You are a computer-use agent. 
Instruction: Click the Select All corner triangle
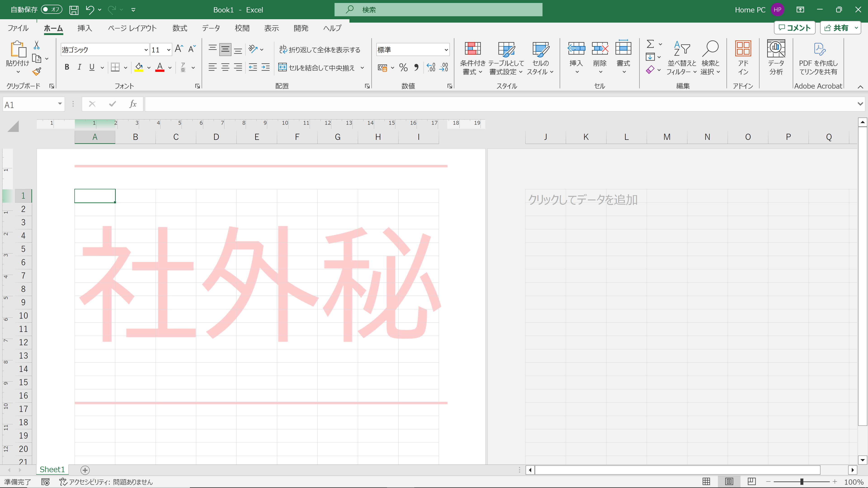13,126
